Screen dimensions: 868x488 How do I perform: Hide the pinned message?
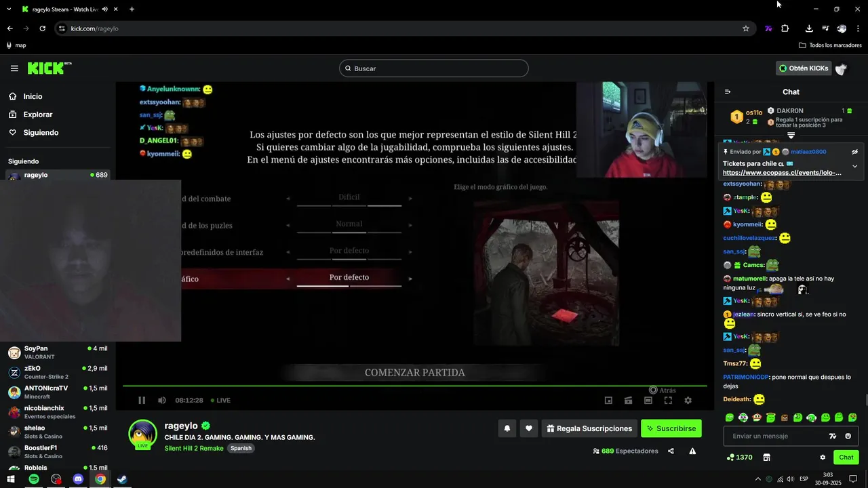click(x=855, y=152)
